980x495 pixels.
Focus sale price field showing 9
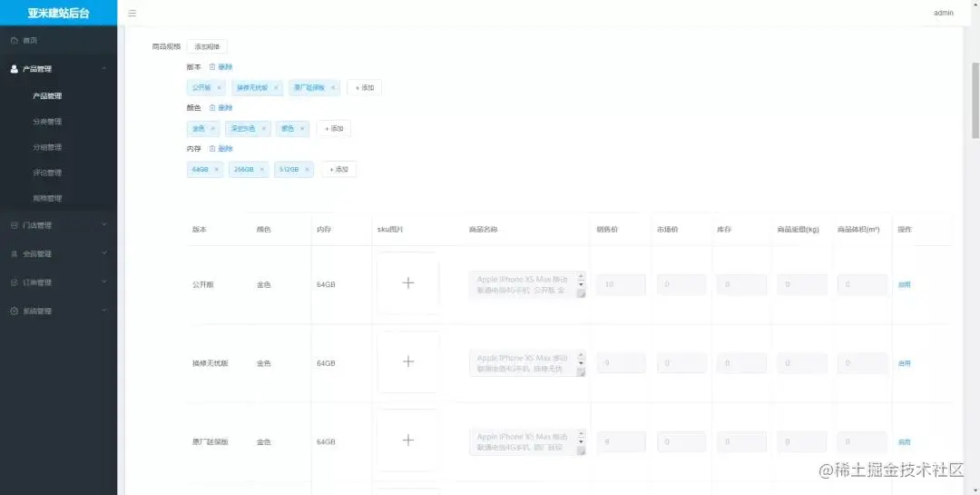(622, 363)
